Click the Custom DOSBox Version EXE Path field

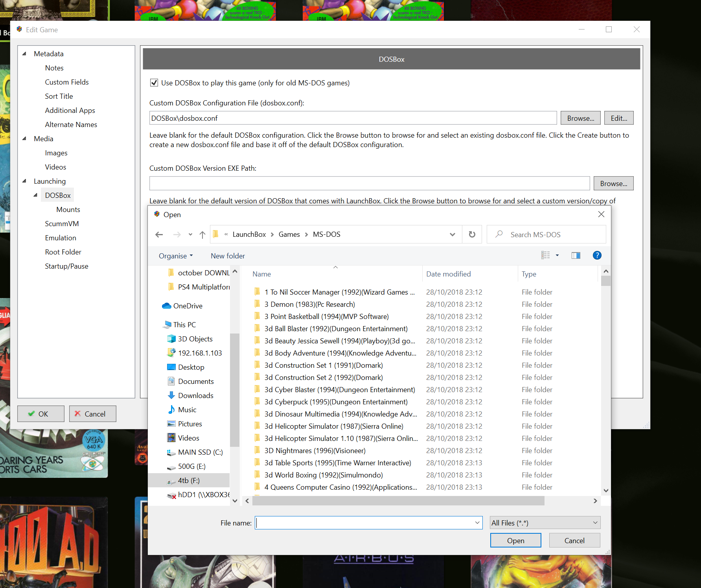(370, 183)
